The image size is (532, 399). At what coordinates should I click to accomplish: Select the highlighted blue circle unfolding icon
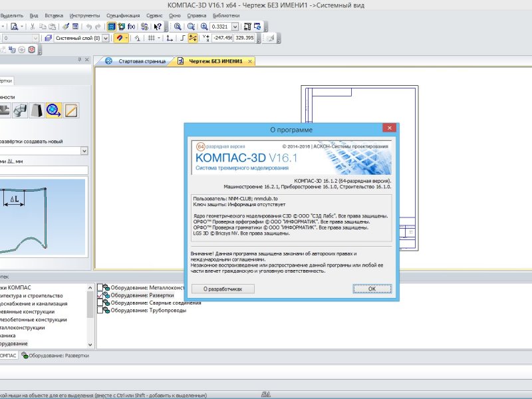[54, 110]
